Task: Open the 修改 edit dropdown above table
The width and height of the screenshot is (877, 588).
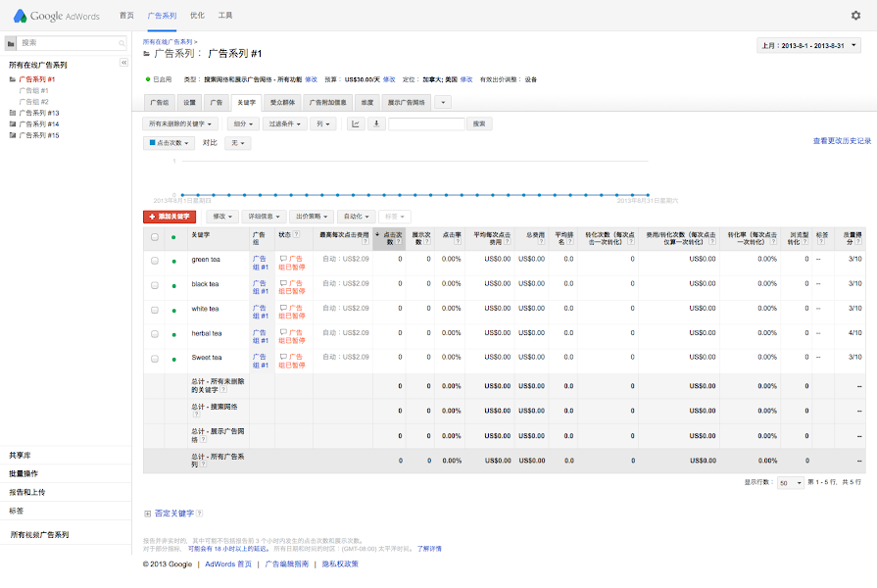Action: pos(222,217)
